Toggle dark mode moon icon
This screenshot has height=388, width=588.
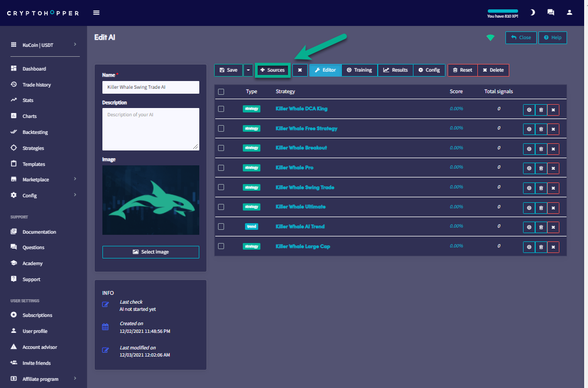click(x=532, y=12)
